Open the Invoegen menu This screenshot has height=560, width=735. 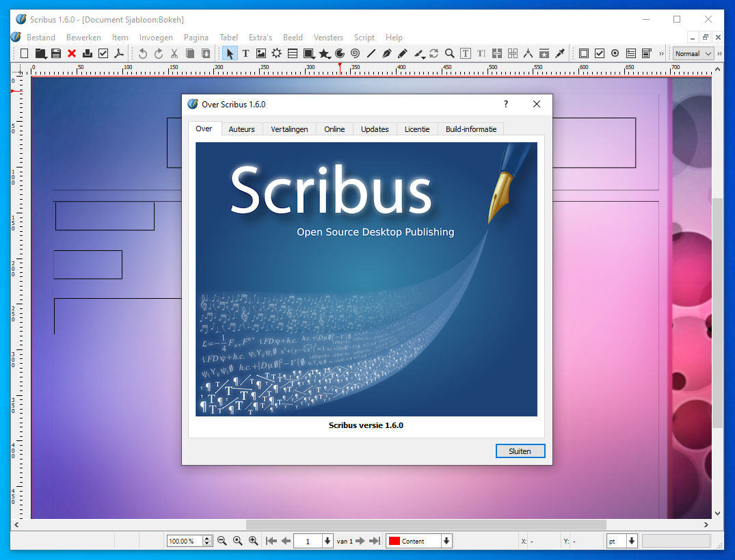[x=156, y=38]
